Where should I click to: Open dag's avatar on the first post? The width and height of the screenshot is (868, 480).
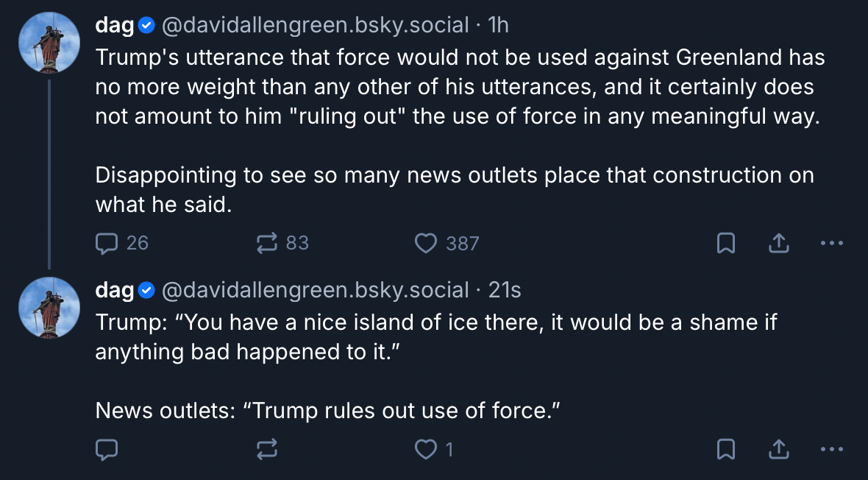49,42
